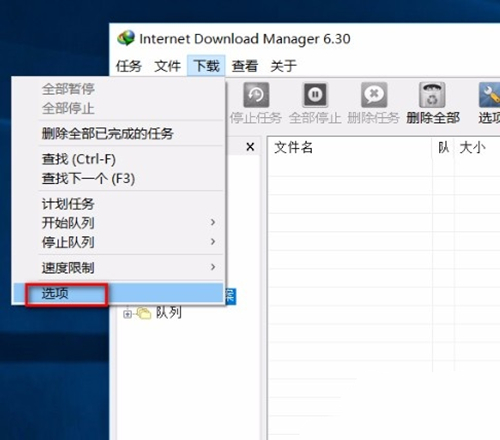500x440 pixels.
Task: Click the 全部停止 pause toolbar icon
Action: pos(315,95)
